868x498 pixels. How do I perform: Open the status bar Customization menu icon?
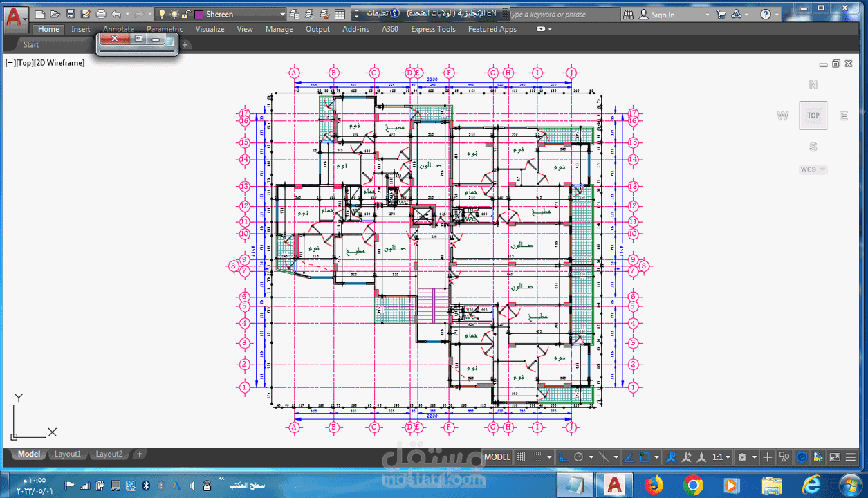tap(850, 457)
